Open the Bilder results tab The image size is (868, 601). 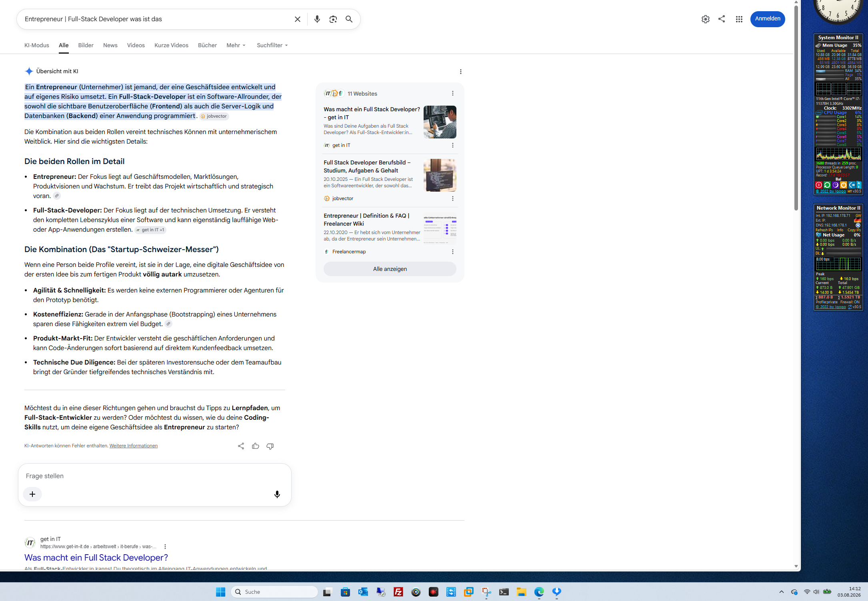pos(86,45)
